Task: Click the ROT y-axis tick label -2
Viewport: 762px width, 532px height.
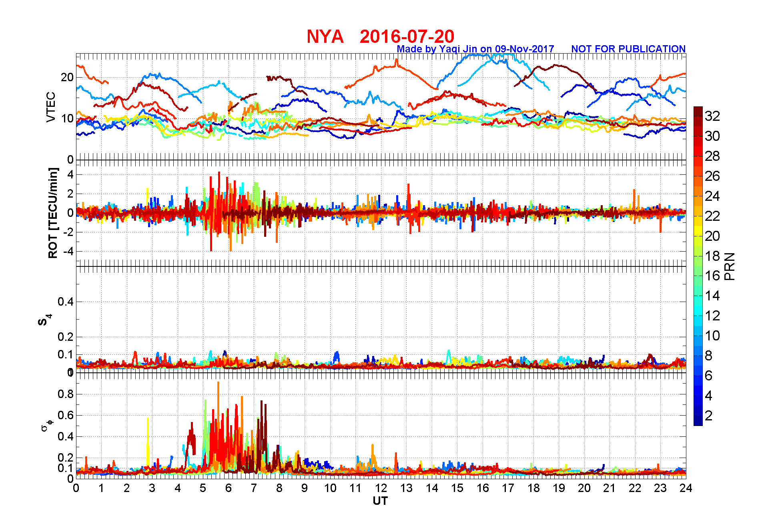Action: pyautogui.click(x=69, y=232)
